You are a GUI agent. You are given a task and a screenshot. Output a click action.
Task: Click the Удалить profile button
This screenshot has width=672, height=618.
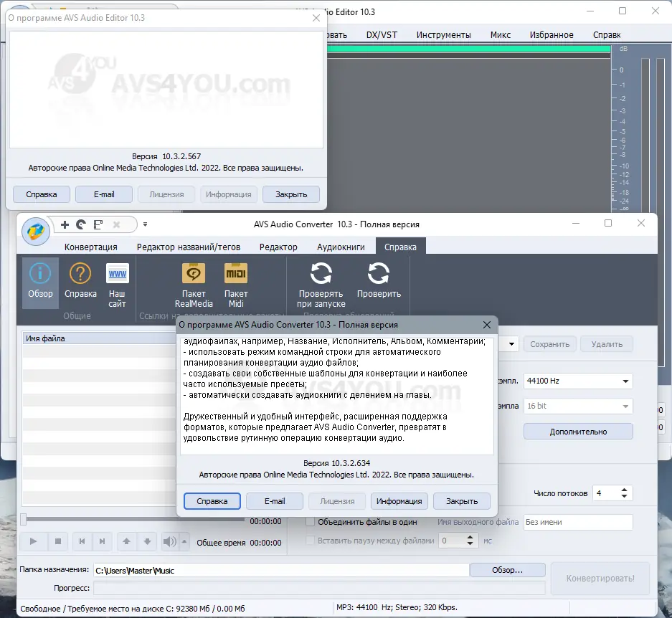(x=607, y=344)
